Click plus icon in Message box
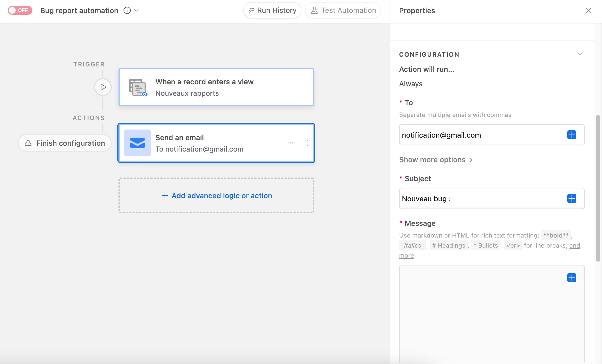The height and width of the screenshot is (364, 602). click(572, 278)
